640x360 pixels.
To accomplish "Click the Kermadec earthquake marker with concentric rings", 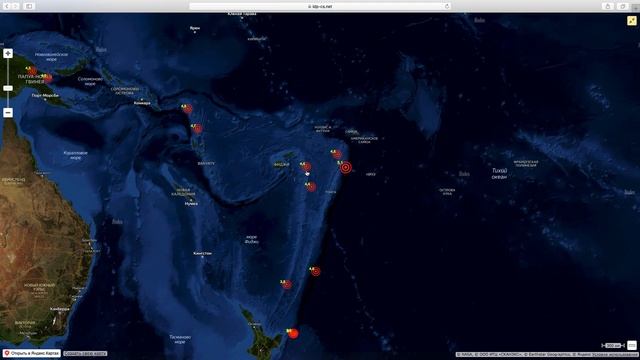I will pyautogui.click(x=316, y=271).
